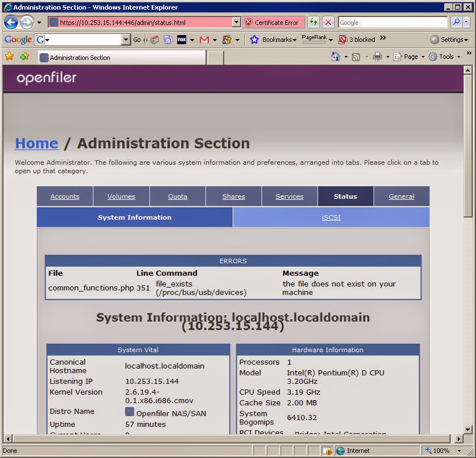
Task: Open the Accounts tab
Action: coord(65,196)
